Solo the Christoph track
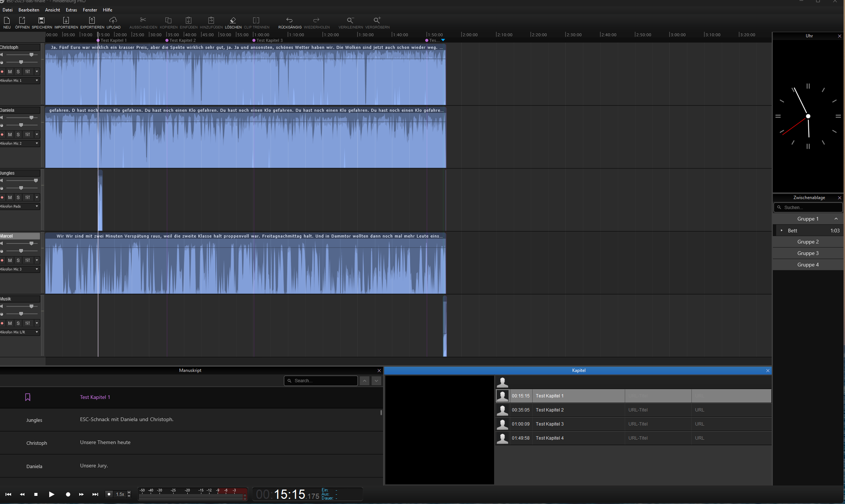The height and width of the screenshot is (504, 845). tap(18, 71)
